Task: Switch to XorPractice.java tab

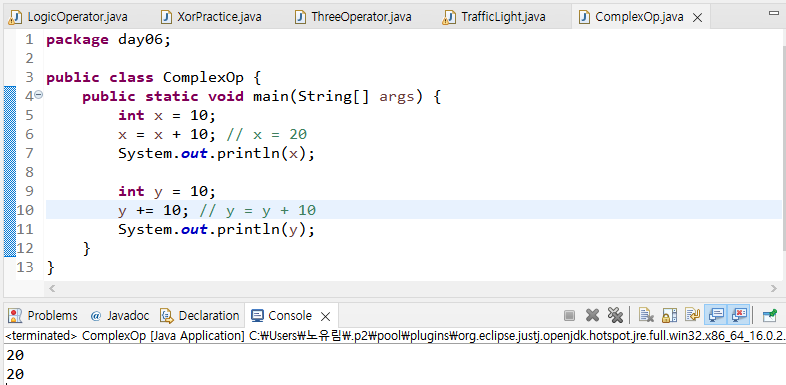Action: point(211,17)
